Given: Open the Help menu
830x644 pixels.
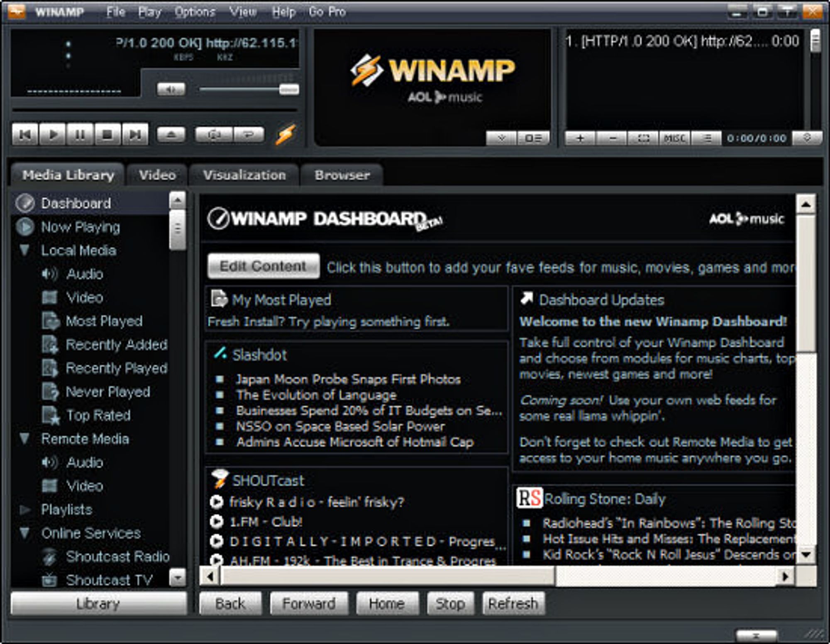Looking at the screenshot, I should pos(283,12).
